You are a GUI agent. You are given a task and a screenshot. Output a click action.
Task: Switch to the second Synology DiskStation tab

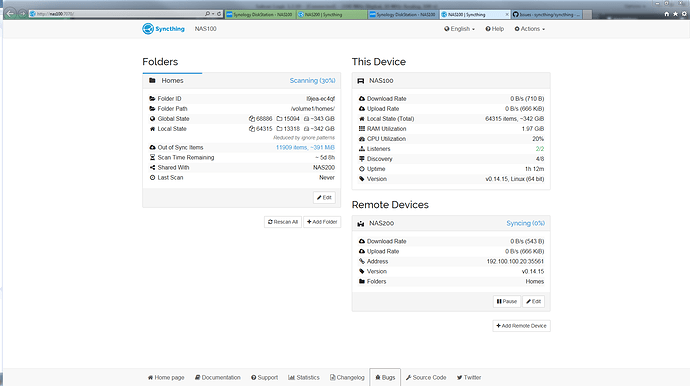[404, 15]
